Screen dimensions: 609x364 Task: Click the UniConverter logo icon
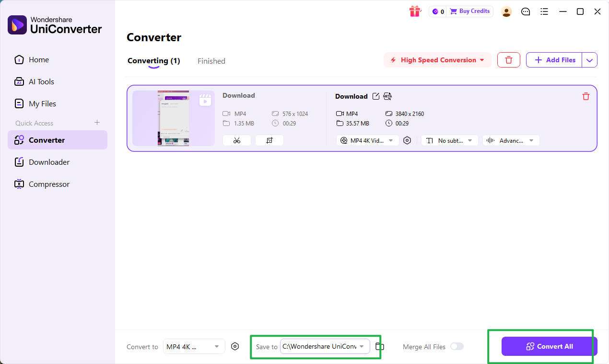pyautogui.click(x=17, y=25)
